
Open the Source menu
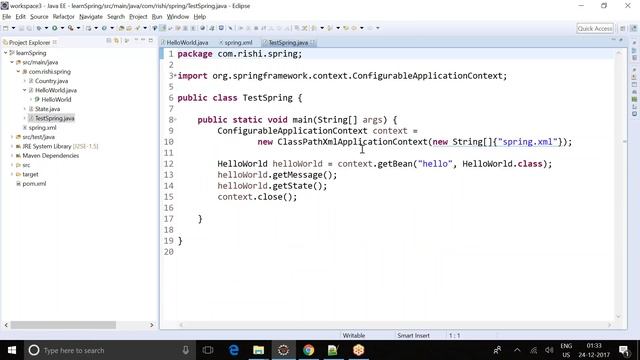39,17
